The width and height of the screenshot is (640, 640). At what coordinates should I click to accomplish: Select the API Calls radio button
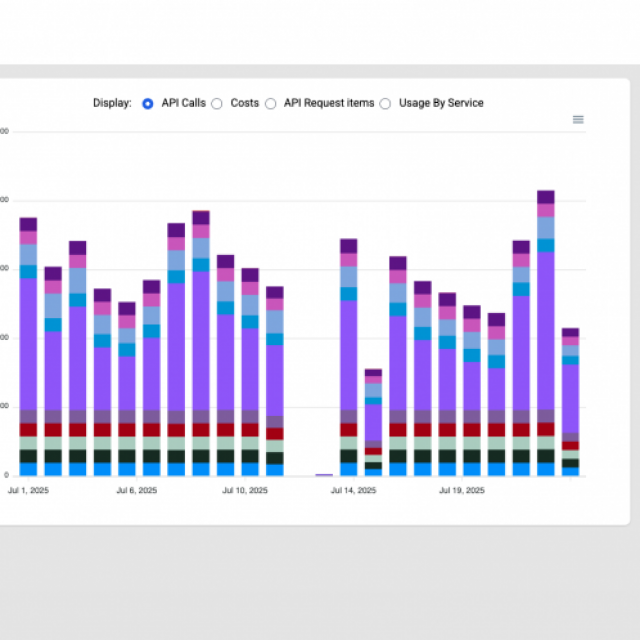tap(148, 103)
